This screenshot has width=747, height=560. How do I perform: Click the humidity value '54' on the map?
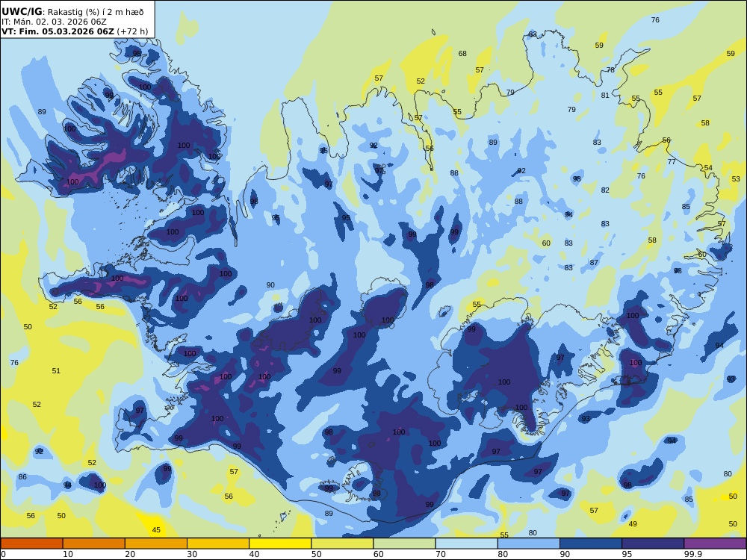708,167
